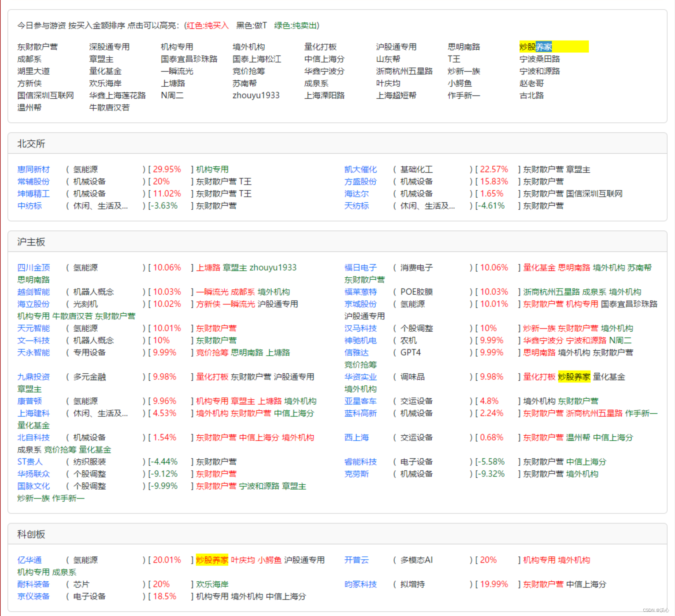Screen dimensions: 675x616
Task: Click 华鑫上海莲花路 trader tag
Action: [117, 95]
